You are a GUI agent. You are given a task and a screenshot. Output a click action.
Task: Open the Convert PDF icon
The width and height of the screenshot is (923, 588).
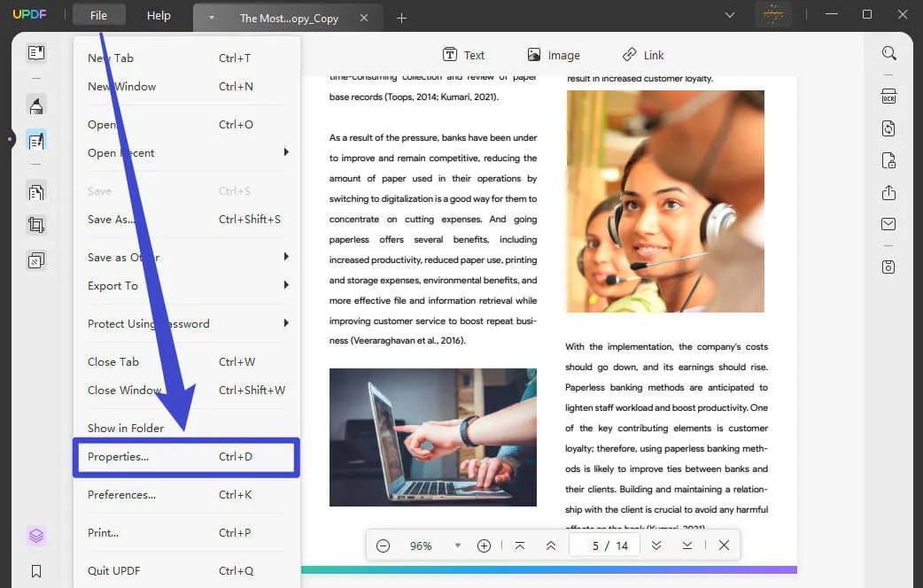pyautogui.click(x=888, y=128)
